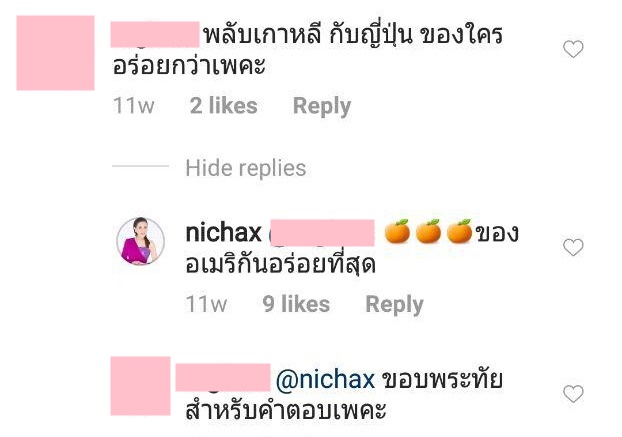Viewport: 622px width, 437px height.
Task: Follow the blue @nichax mention link
Action: (325, 380)
